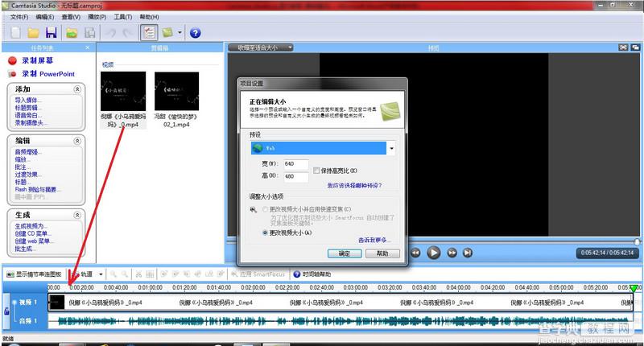The height and width of the screenshot is (346, 644).
Task: Save project with blue floppy disk icon
Action: pos(52,33)
